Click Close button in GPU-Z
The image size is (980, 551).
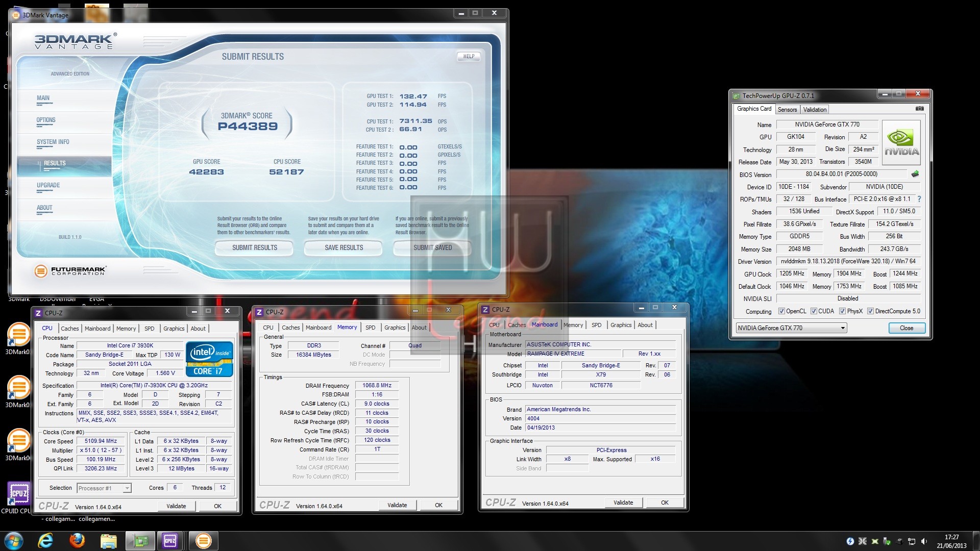click(x=906, y=328)
